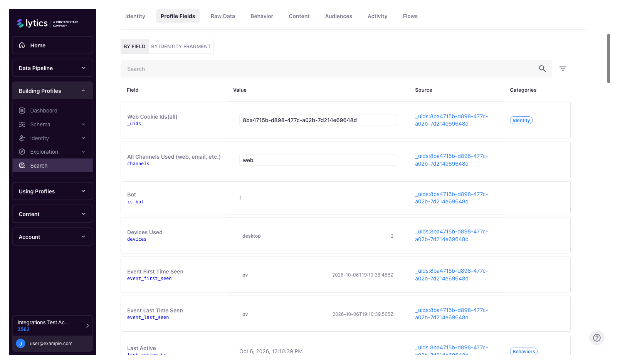Open the Activity tab
This screenshot has height=364, width=620.
click(x=377, y=16)
